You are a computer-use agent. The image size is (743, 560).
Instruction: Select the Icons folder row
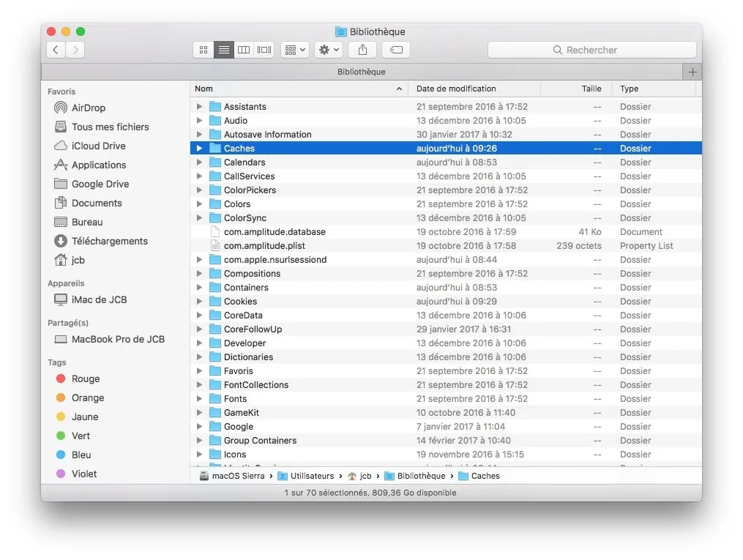(x=446, y=455)
